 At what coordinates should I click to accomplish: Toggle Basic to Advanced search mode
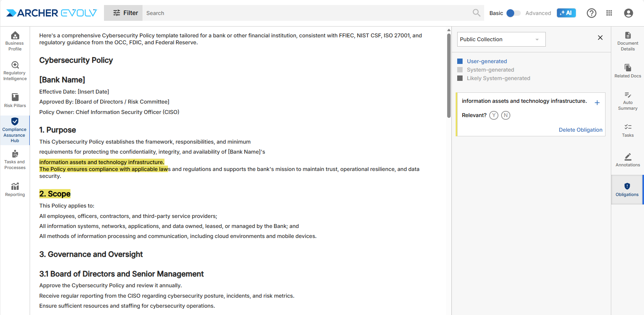(x=513, y=13)
